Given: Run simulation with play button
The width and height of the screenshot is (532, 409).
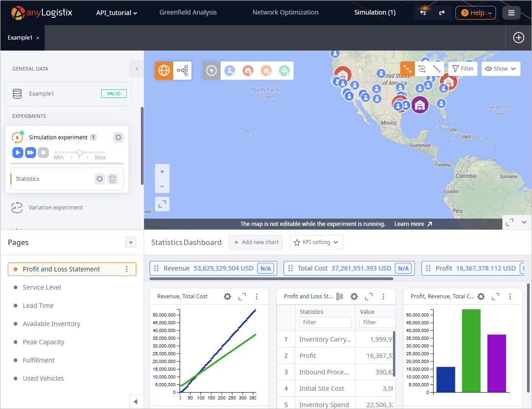Looking at the screenshot, I should (x=18, y=153).
